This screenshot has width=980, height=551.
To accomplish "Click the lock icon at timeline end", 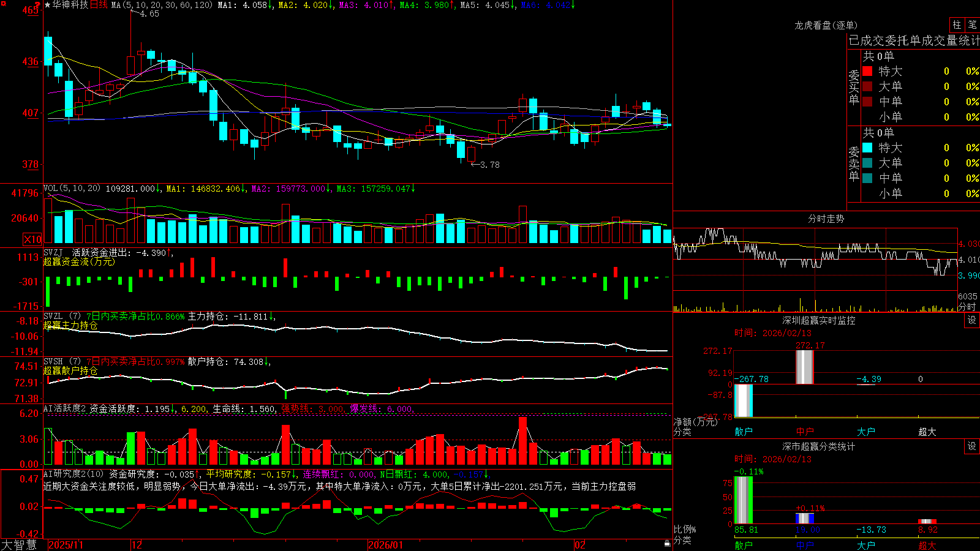I will coord(668,544).
